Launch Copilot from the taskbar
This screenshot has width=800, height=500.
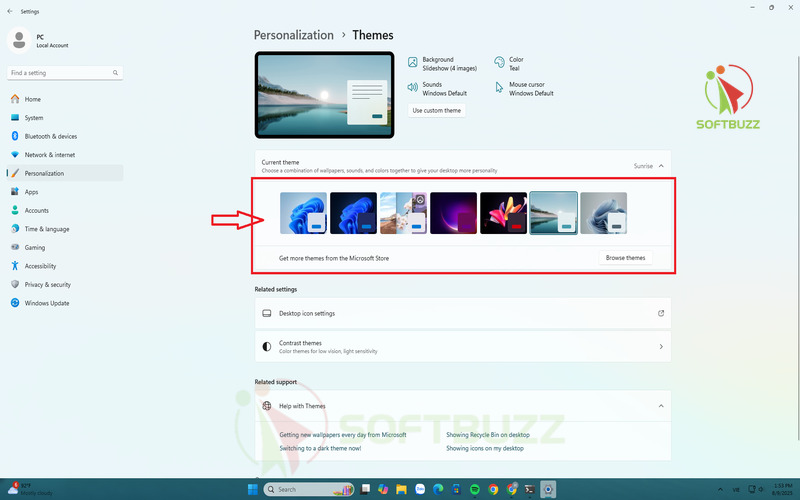[x=383, y=489]
